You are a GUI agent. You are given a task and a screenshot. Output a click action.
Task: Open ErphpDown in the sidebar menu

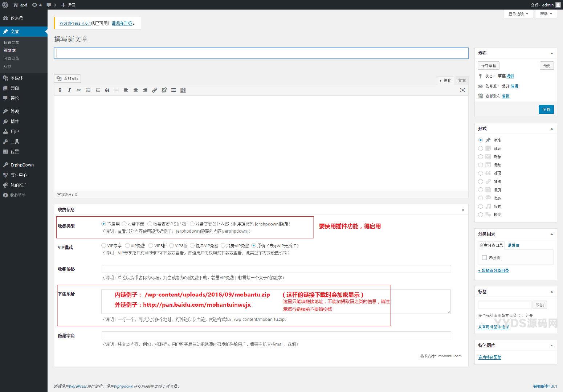22,165
